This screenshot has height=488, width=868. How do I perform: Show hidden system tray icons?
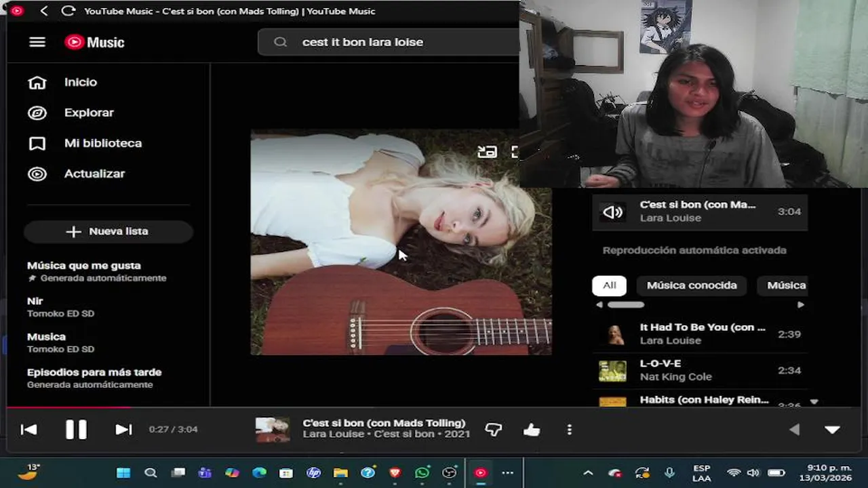coord(588,473)
